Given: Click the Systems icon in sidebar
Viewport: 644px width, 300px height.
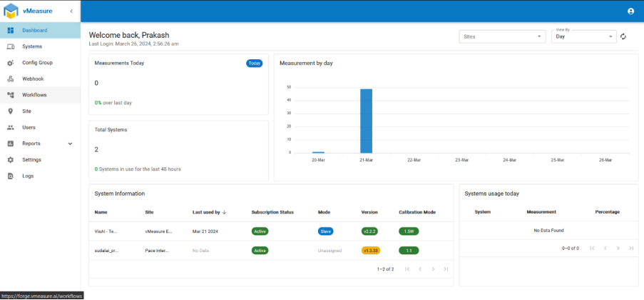Looking at the screenshot, I should pyautogui.click(x=11, y=46).
